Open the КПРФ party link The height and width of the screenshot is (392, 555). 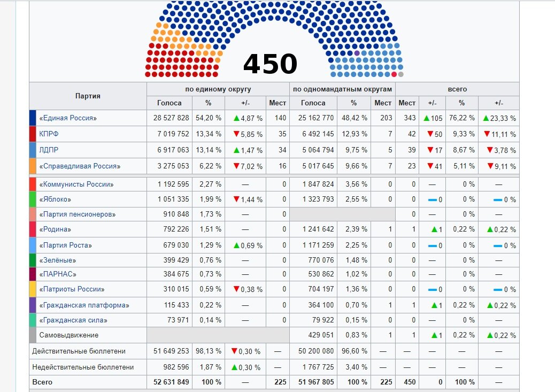[49, 134]
